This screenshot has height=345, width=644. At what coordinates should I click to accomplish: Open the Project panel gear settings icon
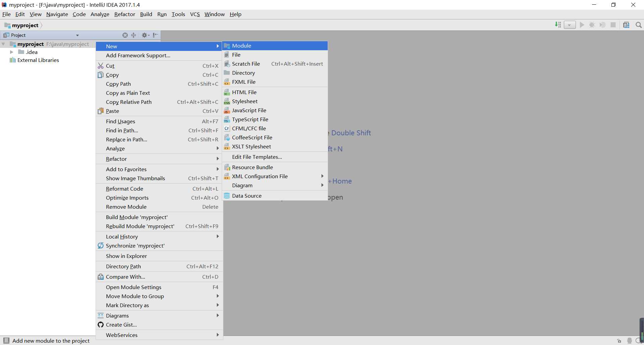(146, 35)
